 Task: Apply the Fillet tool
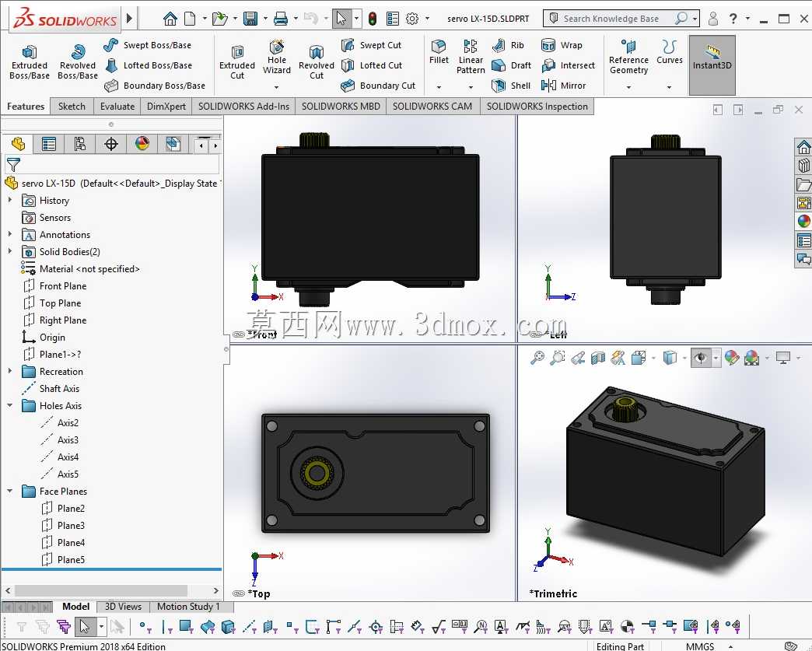tap(439, 52)
